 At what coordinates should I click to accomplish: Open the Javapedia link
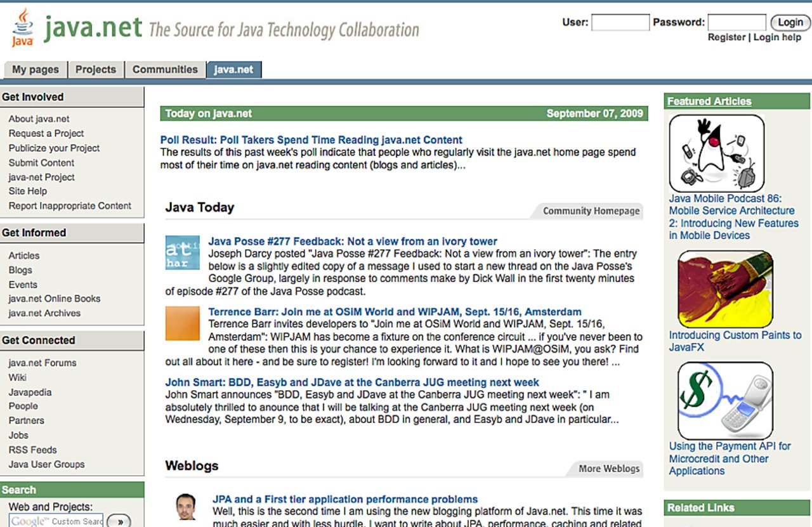[x=30, y=392]
